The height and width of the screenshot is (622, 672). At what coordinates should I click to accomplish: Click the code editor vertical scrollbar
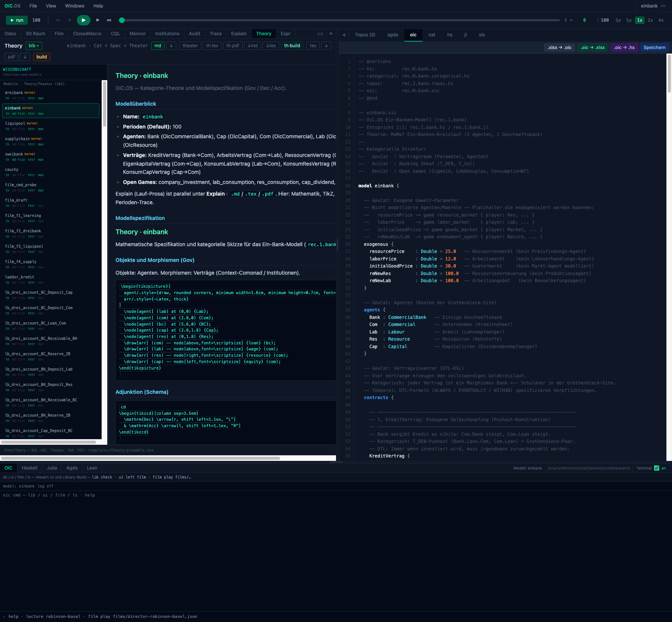coord(669,74)
